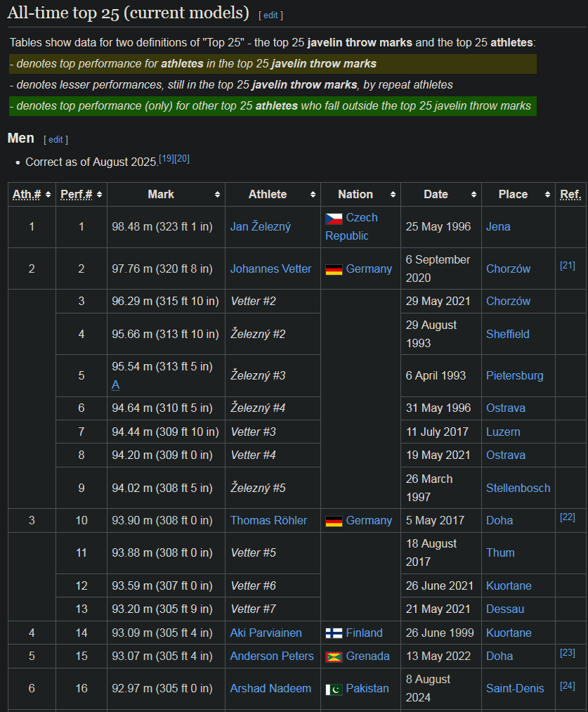
Task: Sort table by Ath.# column arrows
Action: coord(48,195)
